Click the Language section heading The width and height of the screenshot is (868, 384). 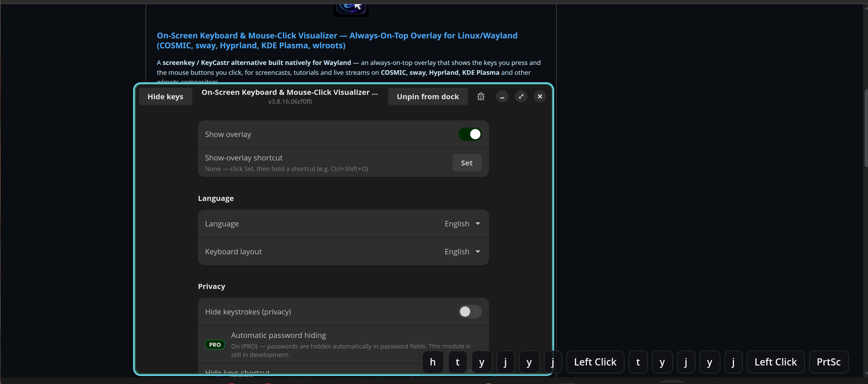216,198
